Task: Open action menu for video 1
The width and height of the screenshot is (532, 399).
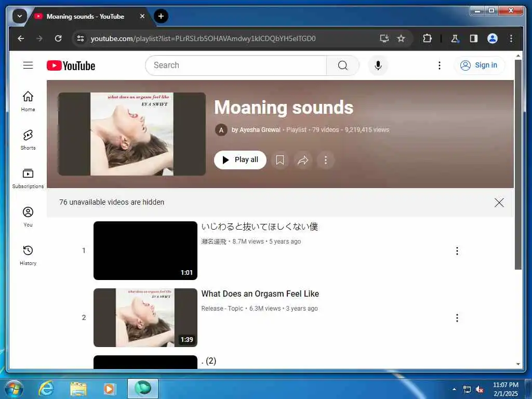Action: (457, 251)
